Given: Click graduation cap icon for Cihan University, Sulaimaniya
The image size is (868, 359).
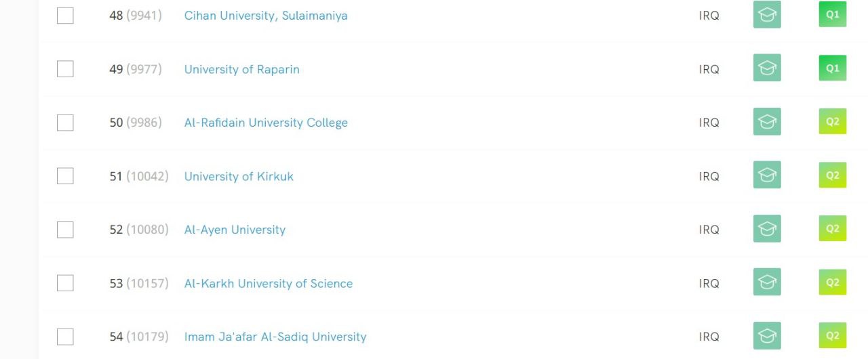Looking at the screenshot, I should (767, 15).
